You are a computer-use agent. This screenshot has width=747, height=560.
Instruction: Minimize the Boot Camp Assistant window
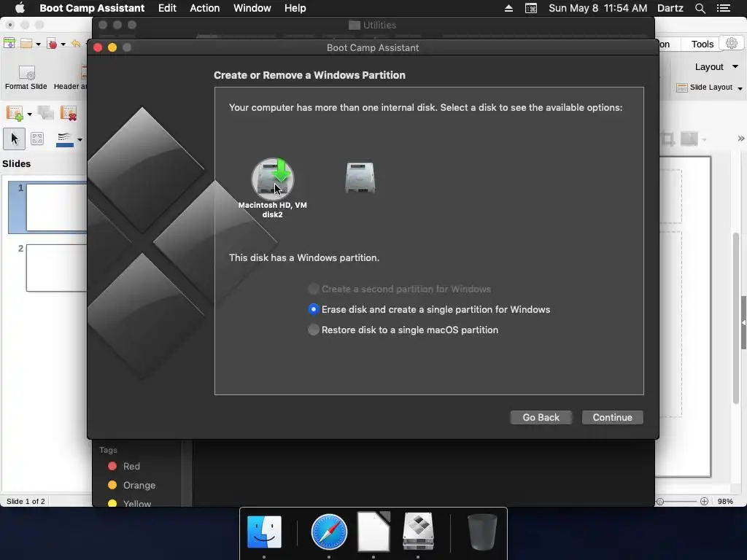pos(112,47)
